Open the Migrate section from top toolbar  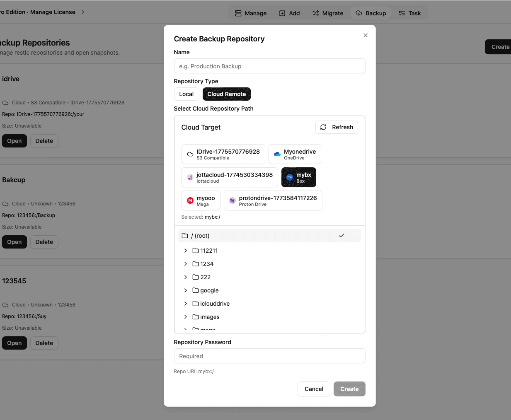point(328,13)
